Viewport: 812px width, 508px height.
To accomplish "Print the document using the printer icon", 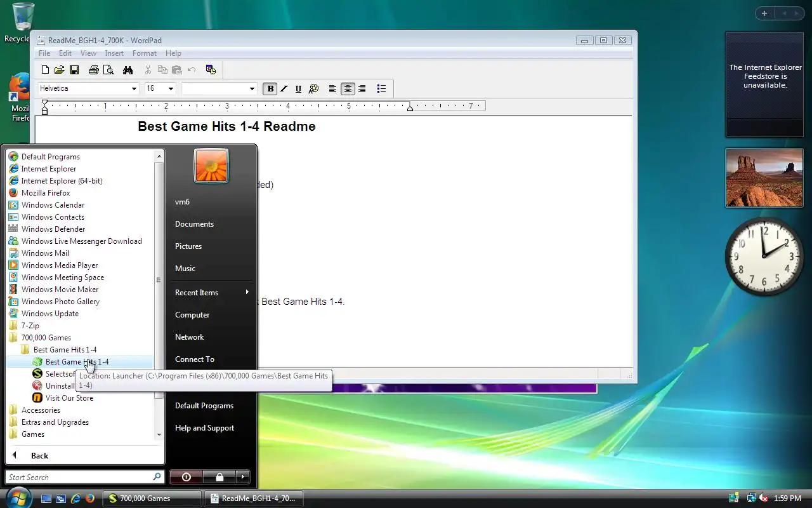I will [94, 70].
